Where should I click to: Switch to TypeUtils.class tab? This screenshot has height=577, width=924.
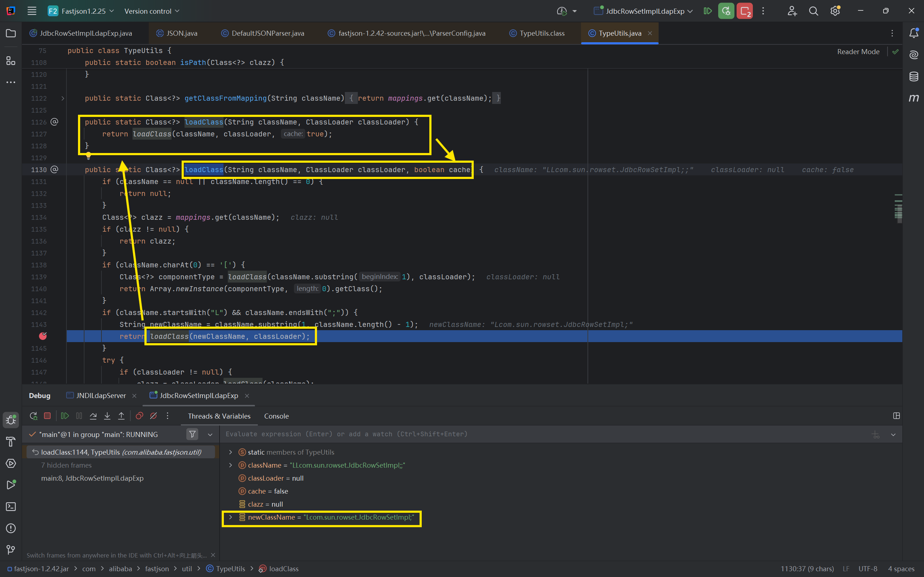tap(537, 33)
